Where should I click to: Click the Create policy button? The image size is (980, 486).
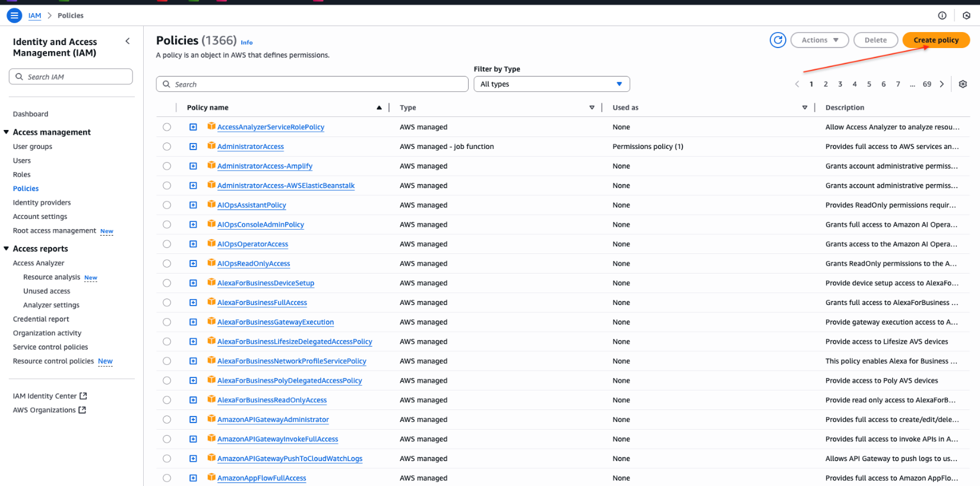[x=935, y=40]
